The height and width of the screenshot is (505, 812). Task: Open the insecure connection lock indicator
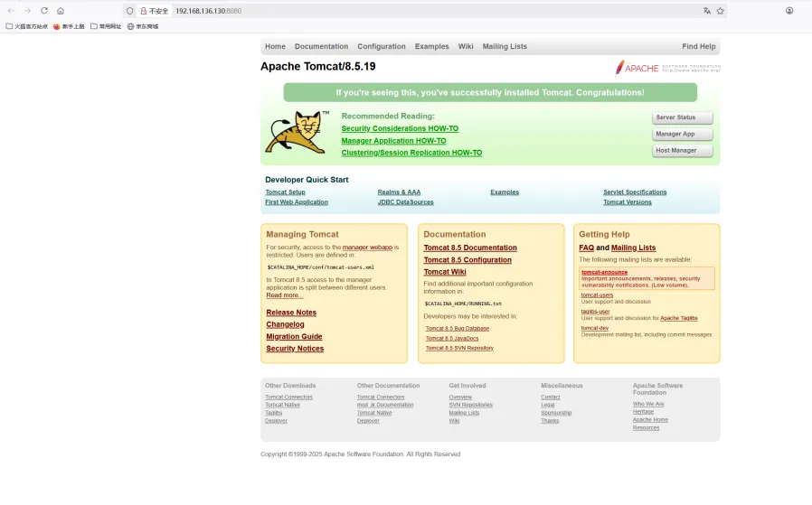point(155,11)
